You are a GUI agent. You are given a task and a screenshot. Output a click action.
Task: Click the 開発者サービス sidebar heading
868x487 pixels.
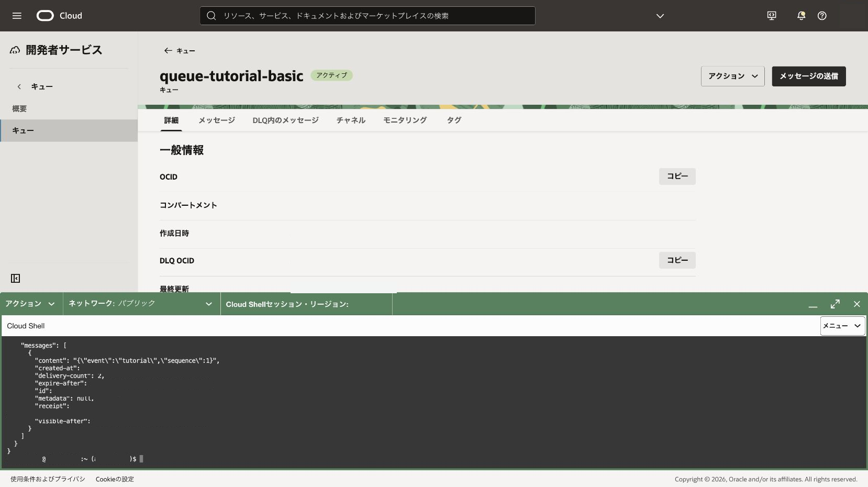click(x=64, y=50)
